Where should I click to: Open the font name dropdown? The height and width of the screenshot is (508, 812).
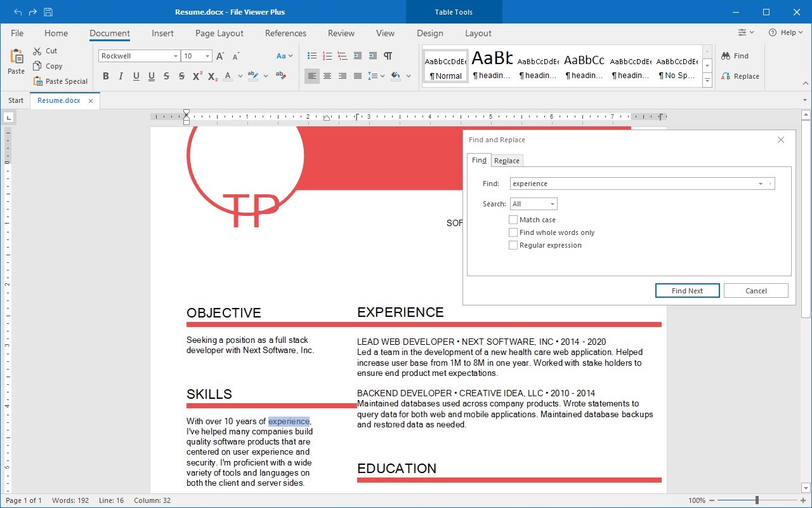[x=176, y=56]
